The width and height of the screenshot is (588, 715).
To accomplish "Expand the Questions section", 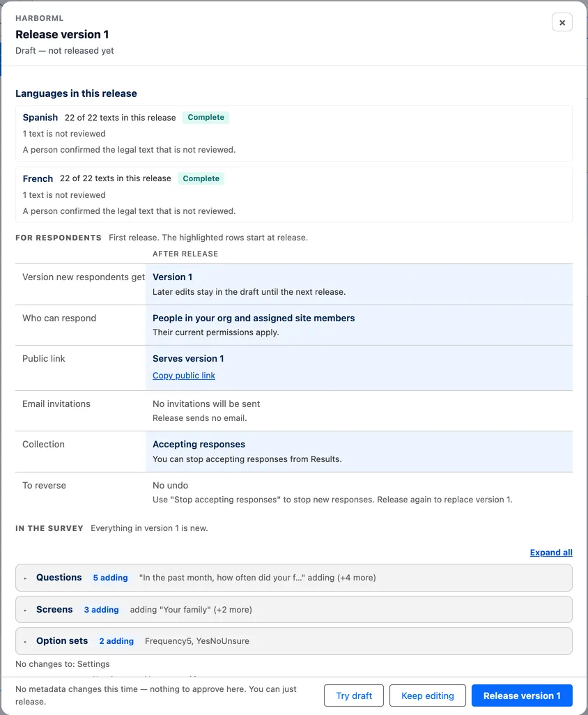I will 293,578.
